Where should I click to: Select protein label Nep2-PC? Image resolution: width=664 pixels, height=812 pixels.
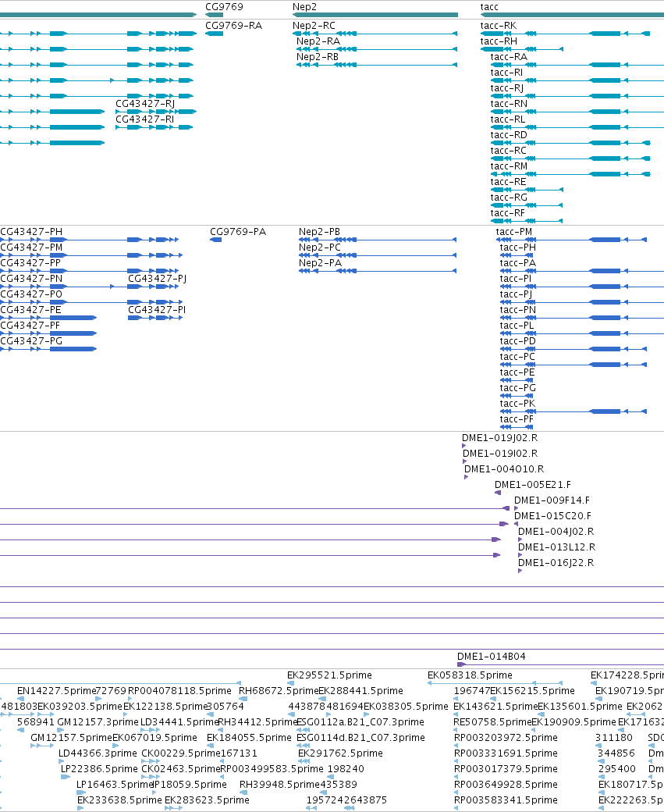(320, 247)
